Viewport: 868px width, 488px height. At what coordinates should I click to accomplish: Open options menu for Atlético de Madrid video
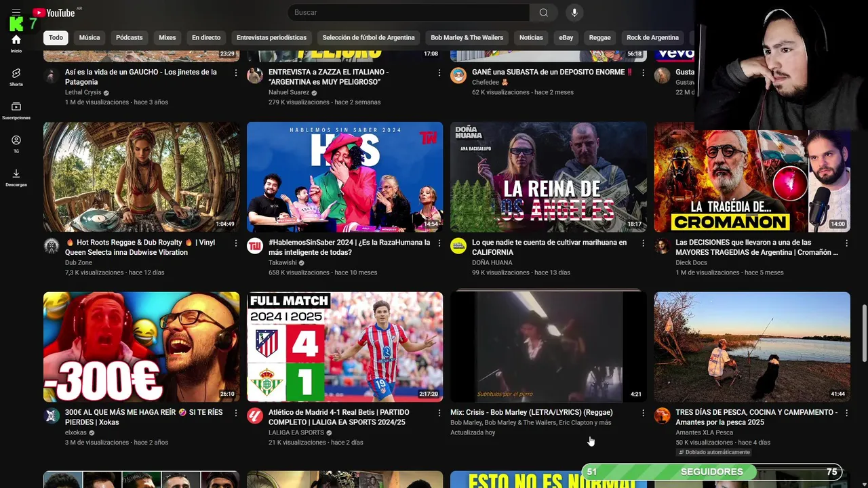tap(439, 413)
